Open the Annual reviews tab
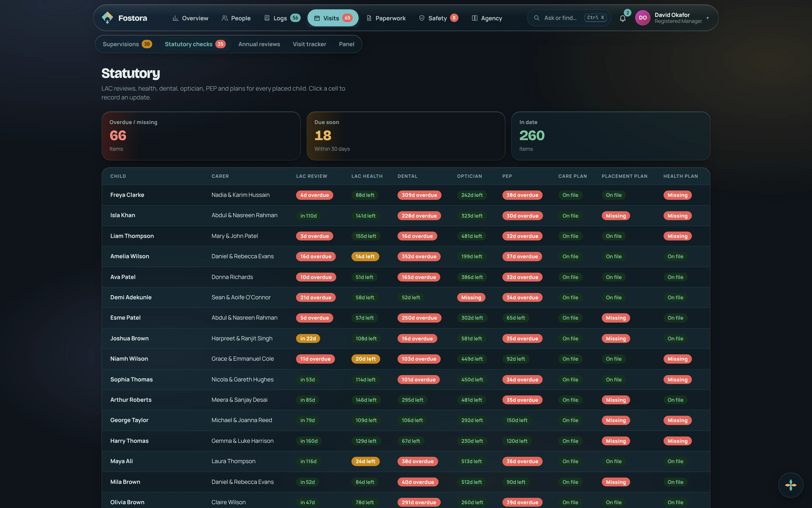812x508 pixels. pyautogui.click(x=259, y=44)
